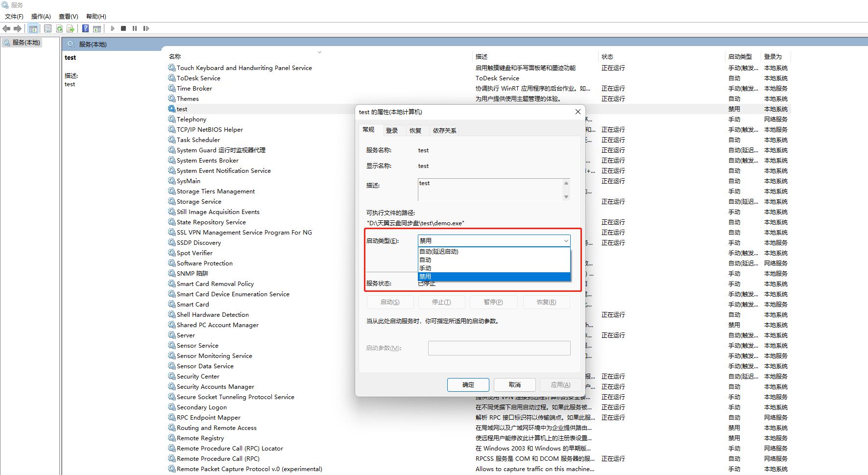868x475 pixels.
Task: Toggle the console tree pane icon
Action: tap(33, 28)
